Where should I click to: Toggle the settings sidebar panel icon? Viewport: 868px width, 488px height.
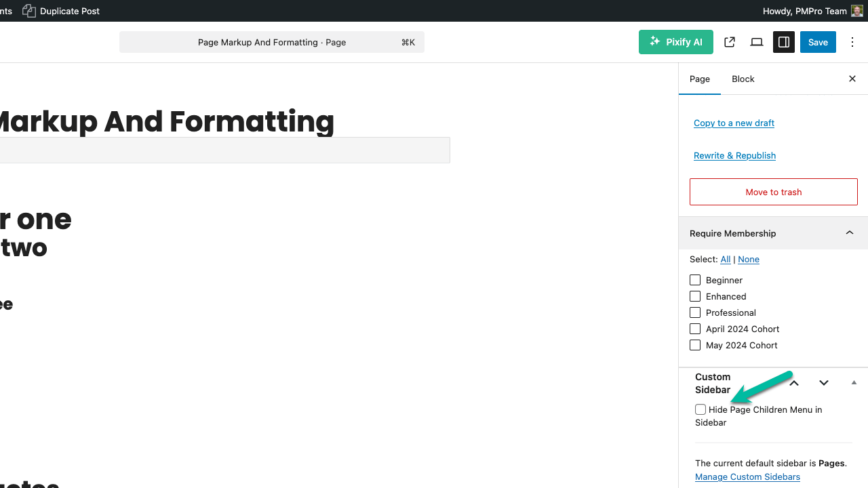[784, 42]
